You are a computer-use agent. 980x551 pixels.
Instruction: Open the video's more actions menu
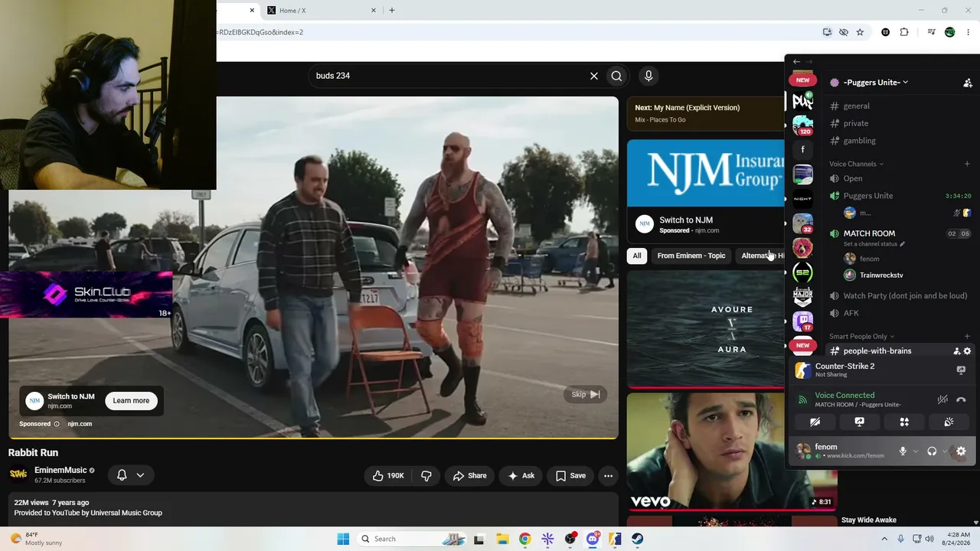coord(608,476)
